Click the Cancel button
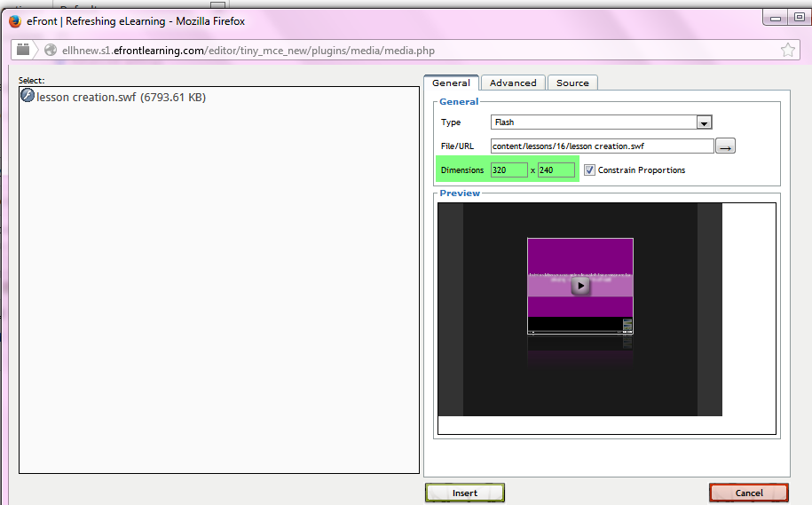This screenshot has height=505, width=812. point(748,493)
